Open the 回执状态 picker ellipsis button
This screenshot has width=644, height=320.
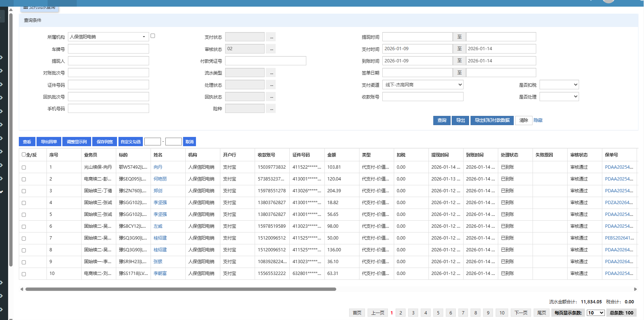(271, 97)
